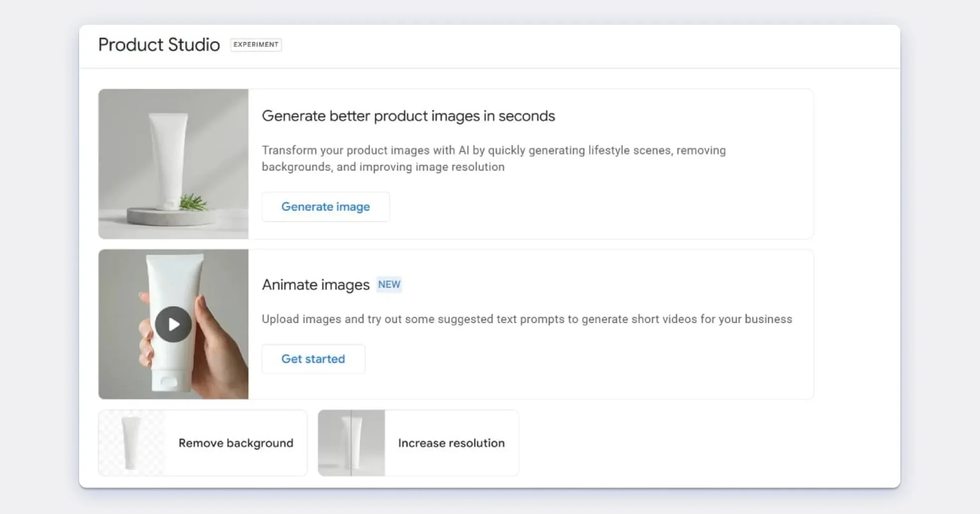
Task: Click the Generate image button
Action: [325, 207]
